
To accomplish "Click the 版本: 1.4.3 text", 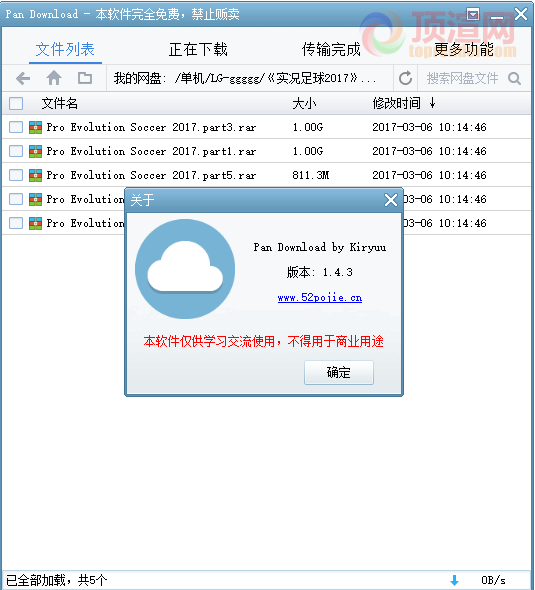I will (x=320, y=272).
